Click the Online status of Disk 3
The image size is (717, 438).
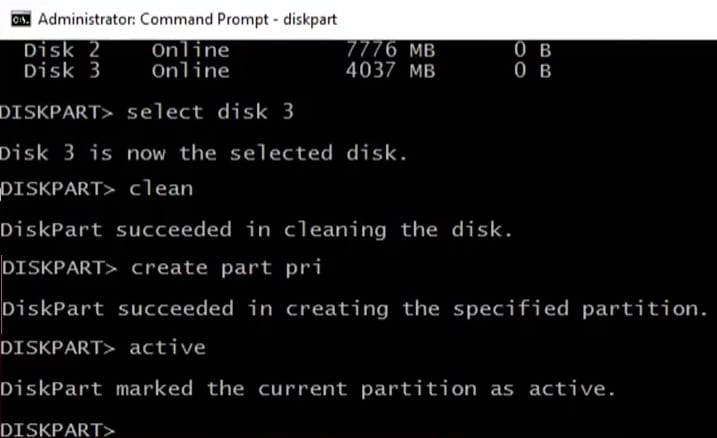pyautogui.click(x=189, y=70)
